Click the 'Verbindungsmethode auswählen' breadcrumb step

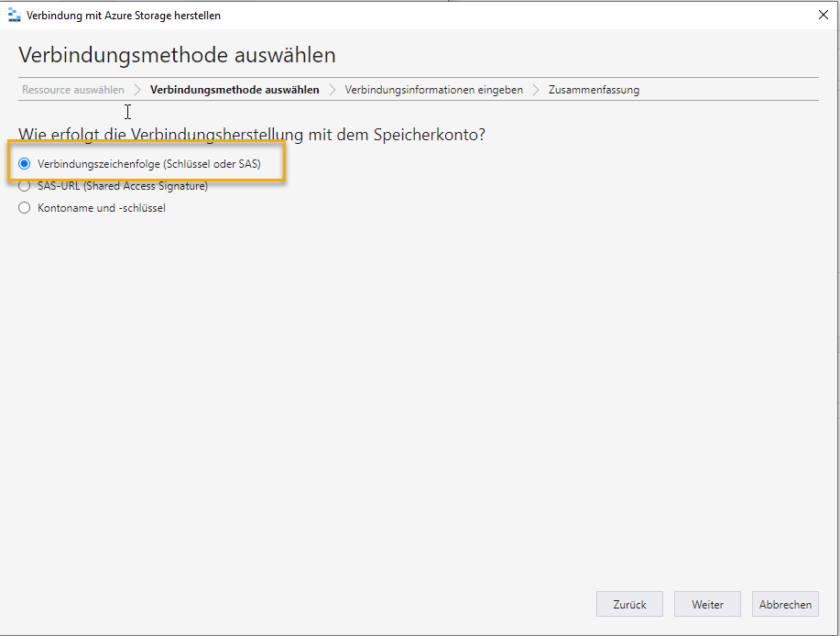(x=235, y=90)
